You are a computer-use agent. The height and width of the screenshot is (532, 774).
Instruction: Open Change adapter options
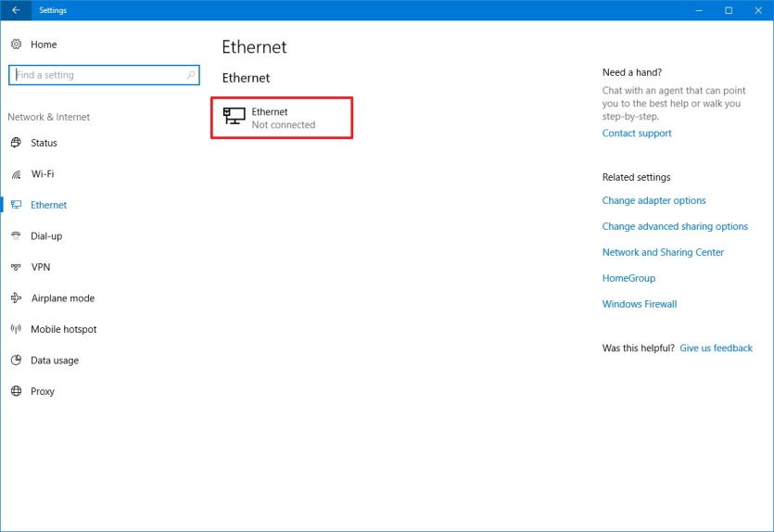653,200
